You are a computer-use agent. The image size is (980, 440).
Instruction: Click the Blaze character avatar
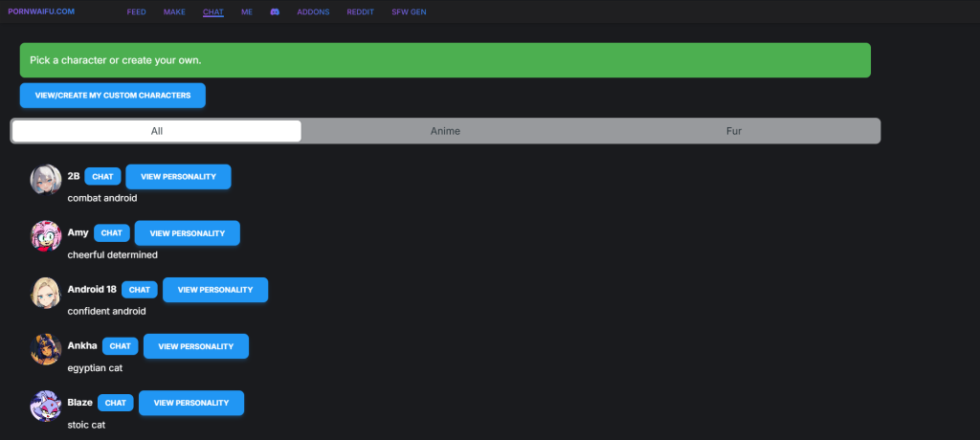(x=46, y=406)
